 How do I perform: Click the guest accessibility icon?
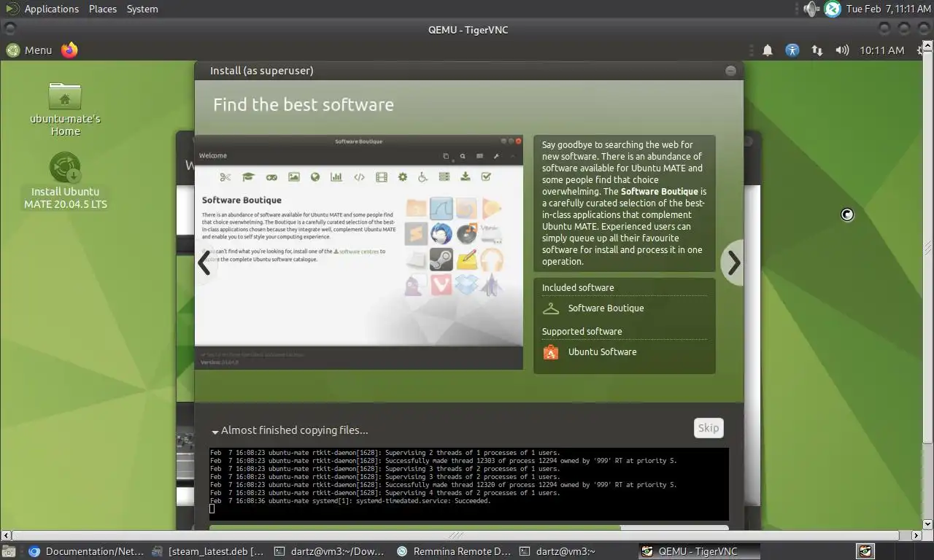tap(792, 50)
